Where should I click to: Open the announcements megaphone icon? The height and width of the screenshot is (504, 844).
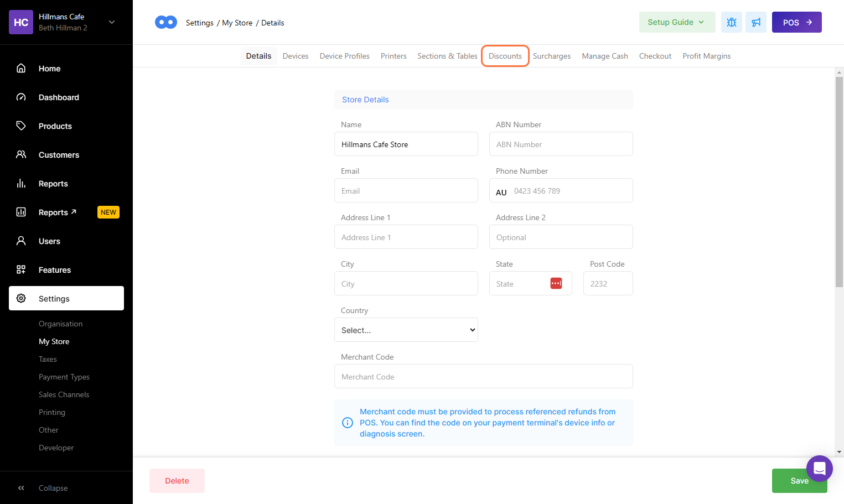tap(755, 22)
